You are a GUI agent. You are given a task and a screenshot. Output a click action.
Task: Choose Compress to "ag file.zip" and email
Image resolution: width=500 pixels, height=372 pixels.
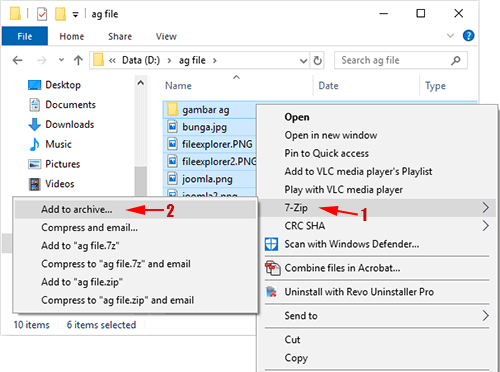[135, 300]
